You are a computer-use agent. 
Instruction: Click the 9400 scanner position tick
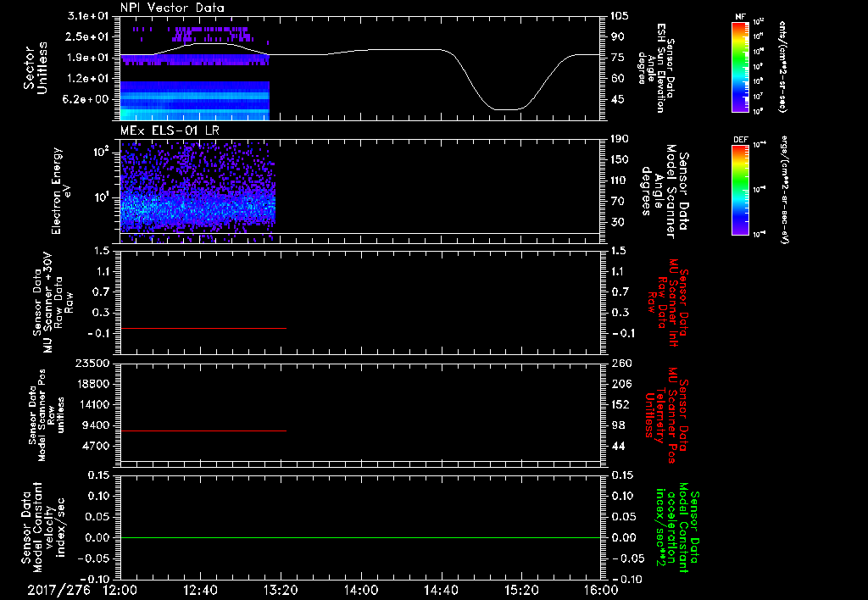click(x=95, y=425)
